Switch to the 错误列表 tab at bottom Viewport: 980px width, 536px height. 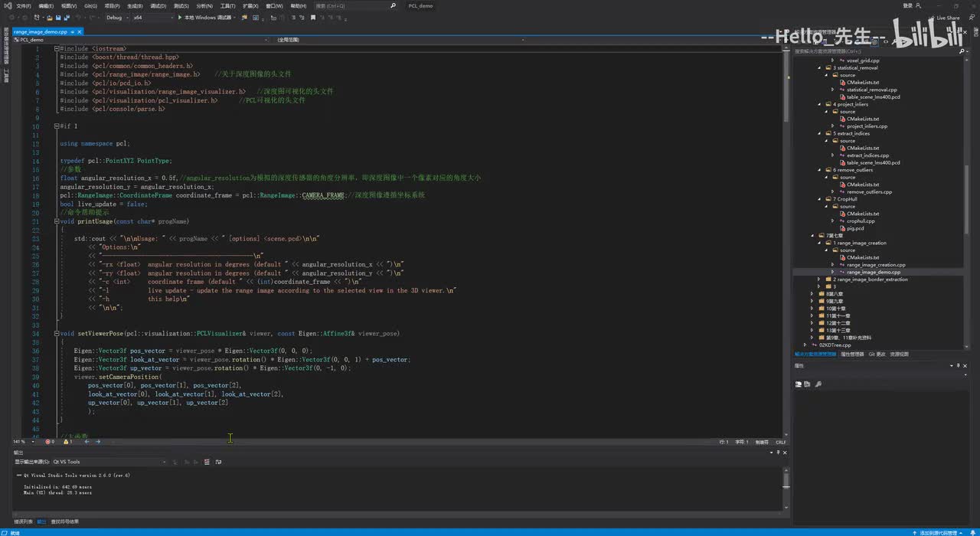(22, 521)
